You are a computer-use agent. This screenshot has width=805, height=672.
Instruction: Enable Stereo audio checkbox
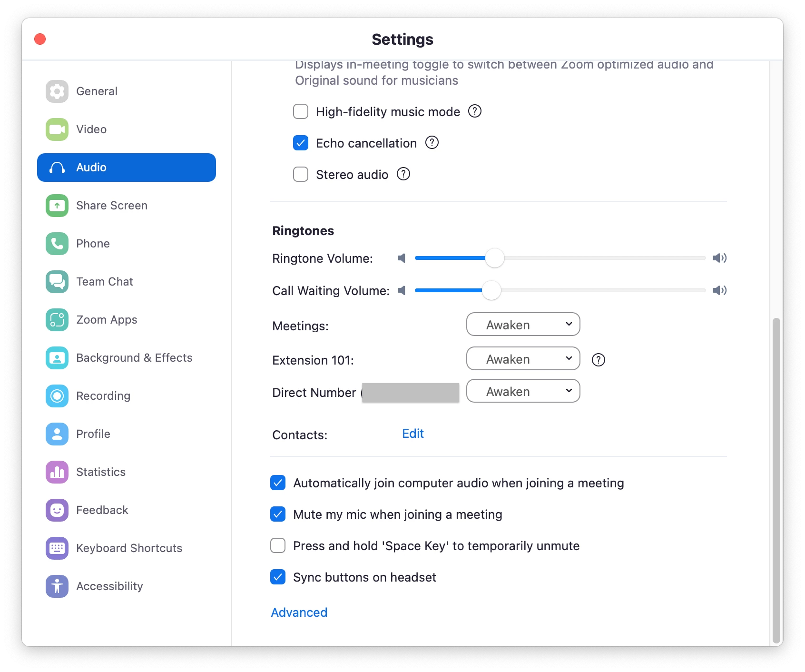point(301,174)
